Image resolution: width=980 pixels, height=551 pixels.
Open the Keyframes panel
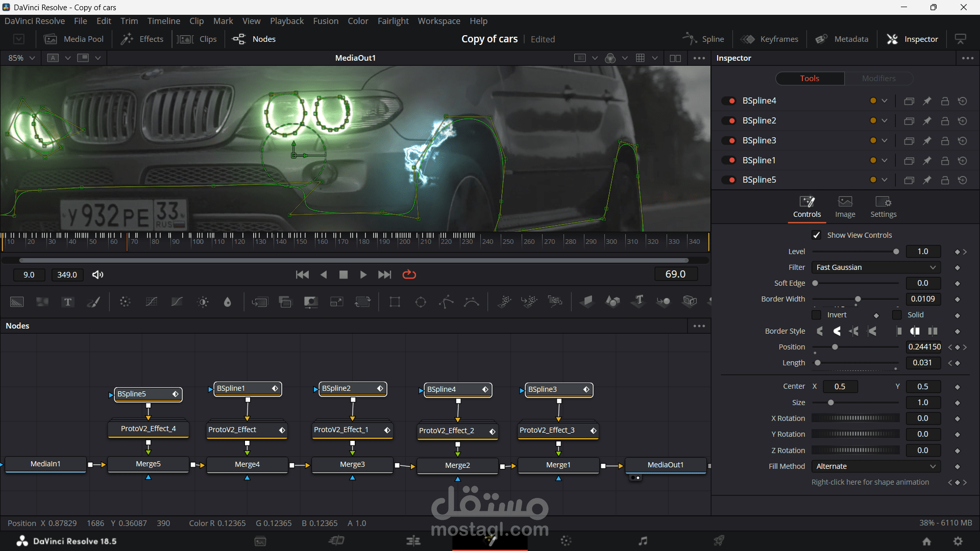(x=770, y=39)
